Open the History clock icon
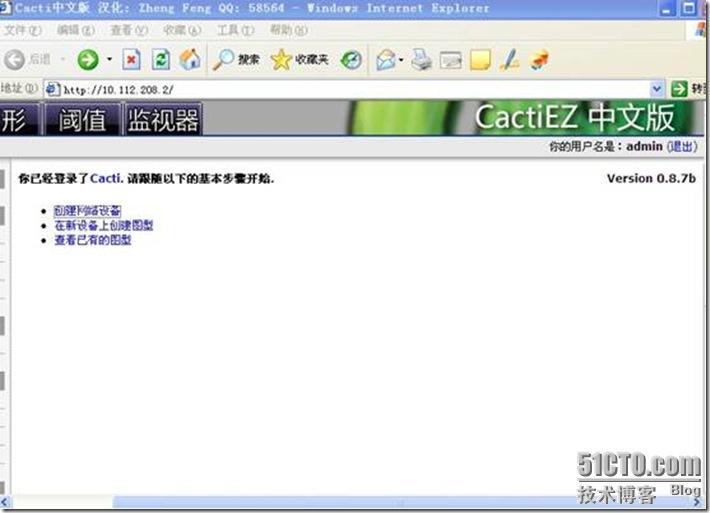Image resolution: width=710 pixels, height=513 pixels. 351,60
